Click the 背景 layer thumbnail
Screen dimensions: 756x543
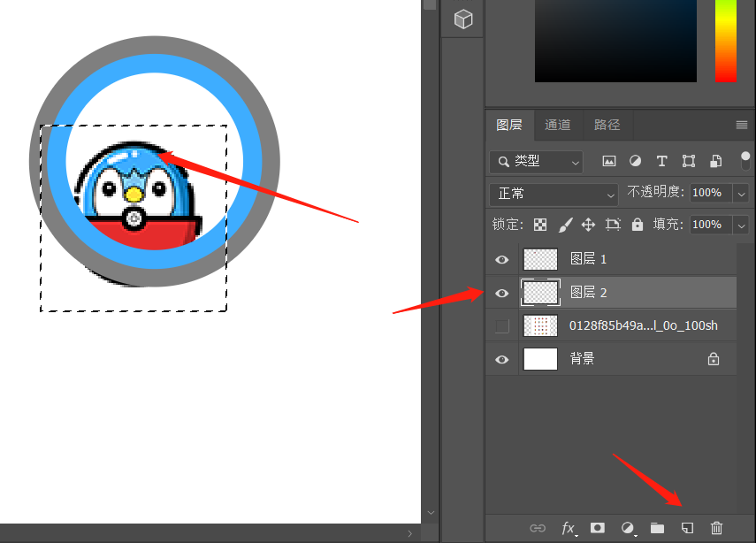pyautogui.click(x=540, y=359)
